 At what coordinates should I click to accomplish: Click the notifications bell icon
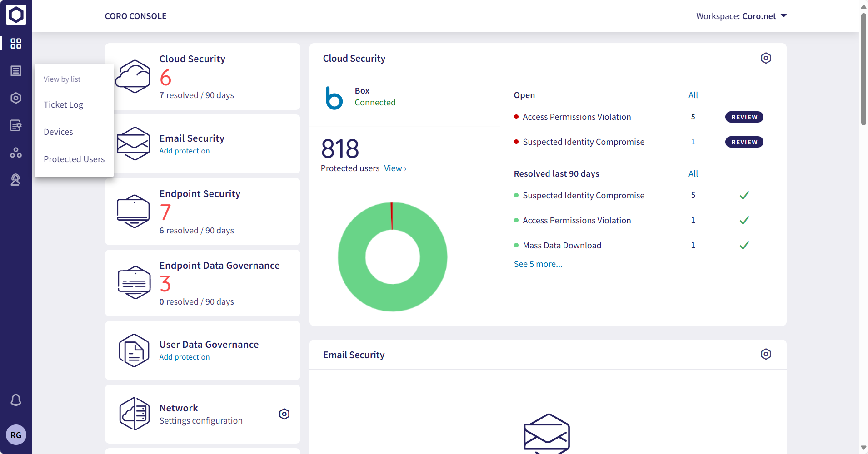pos(16,400)
